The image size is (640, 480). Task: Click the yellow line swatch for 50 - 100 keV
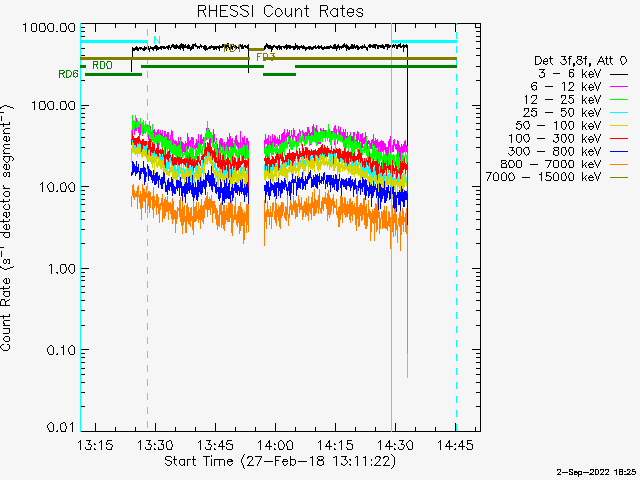click(619, 126)
